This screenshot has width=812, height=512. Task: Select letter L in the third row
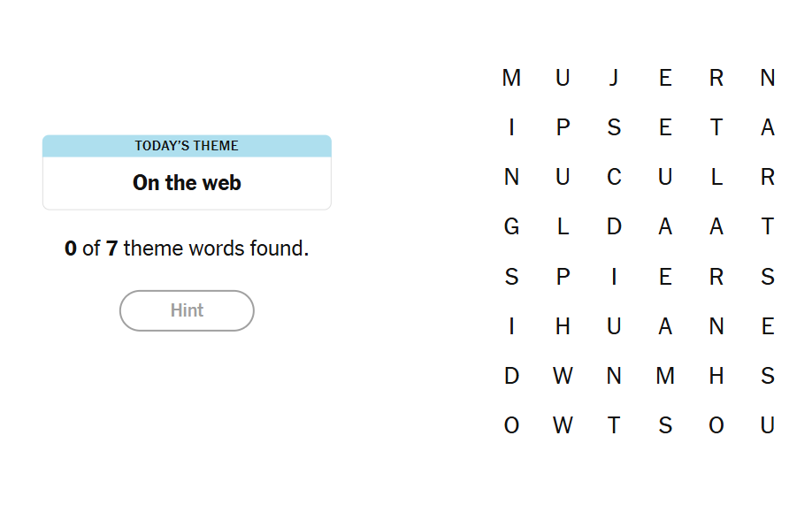click(x=716, y=178)
